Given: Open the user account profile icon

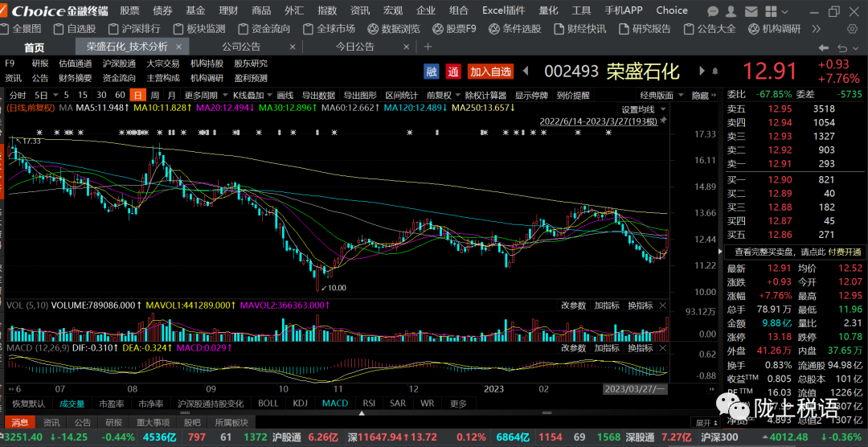Looking at the screenshot, I should tap(731, 11).
